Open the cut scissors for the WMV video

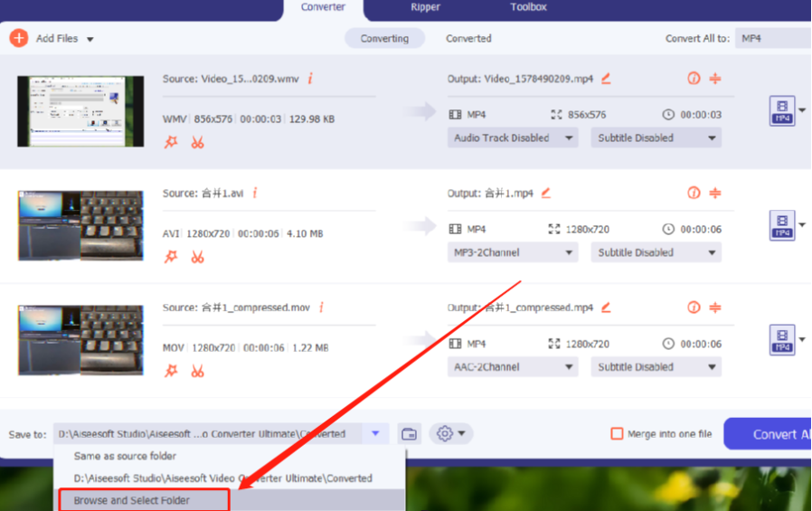(197, 142)
